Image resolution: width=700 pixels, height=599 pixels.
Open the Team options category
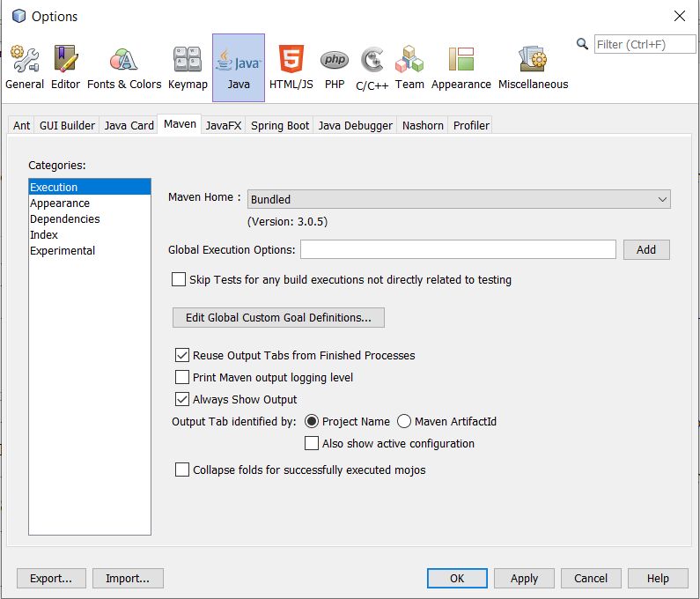tap(409, 68)
